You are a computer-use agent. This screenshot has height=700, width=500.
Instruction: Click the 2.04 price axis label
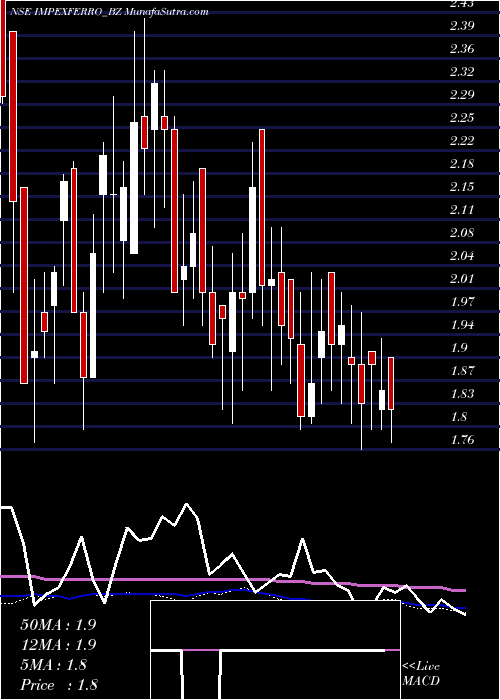(461, 256)
